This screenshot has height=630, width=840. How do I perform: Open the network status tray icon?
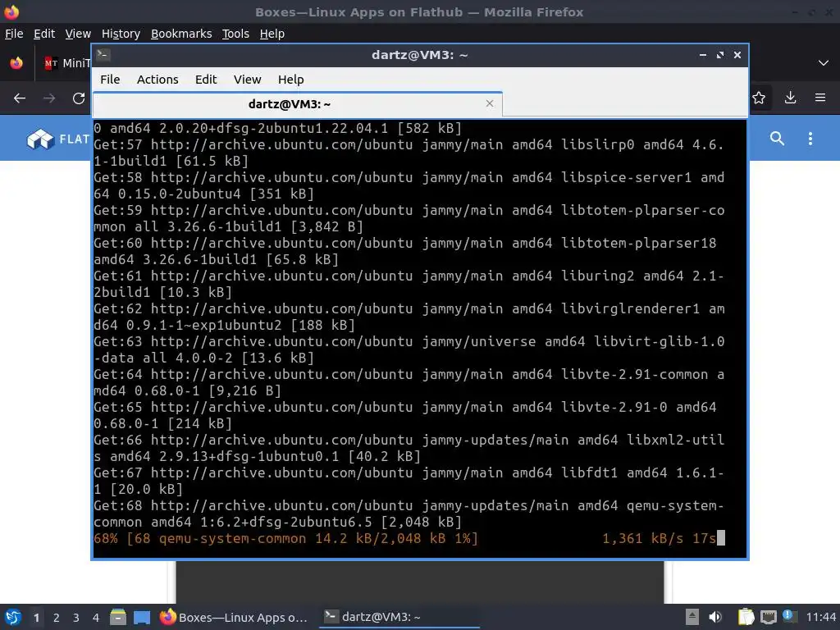[768, 617]
